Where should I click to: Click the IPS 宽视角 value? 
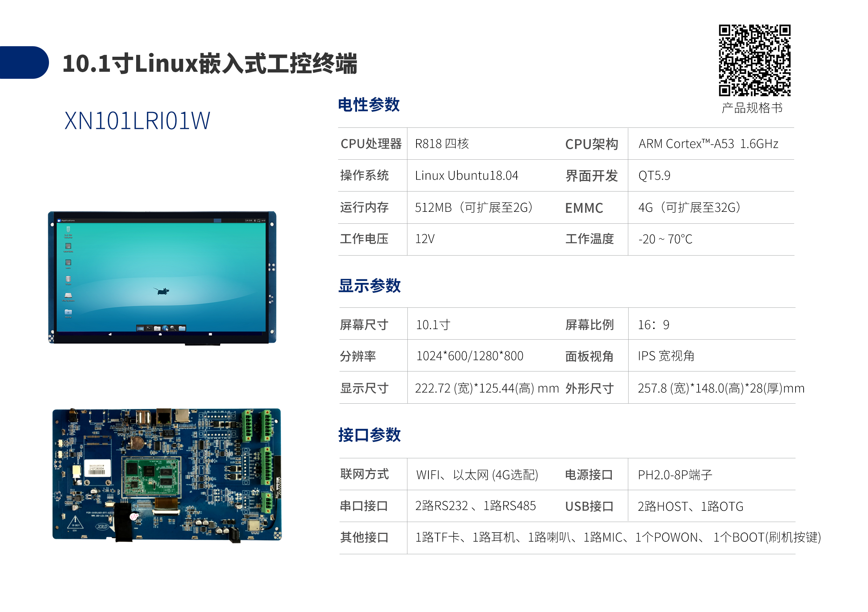tap(666, 356)
